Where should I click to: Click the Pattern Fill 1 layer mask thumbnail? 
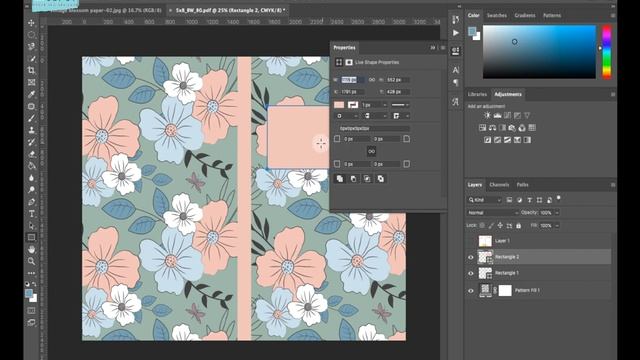click(505, 291)
